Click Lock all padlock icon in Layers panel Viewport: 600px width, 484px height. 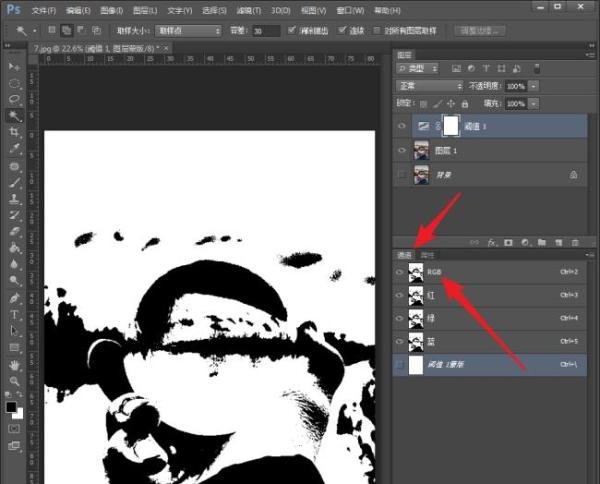465,103
